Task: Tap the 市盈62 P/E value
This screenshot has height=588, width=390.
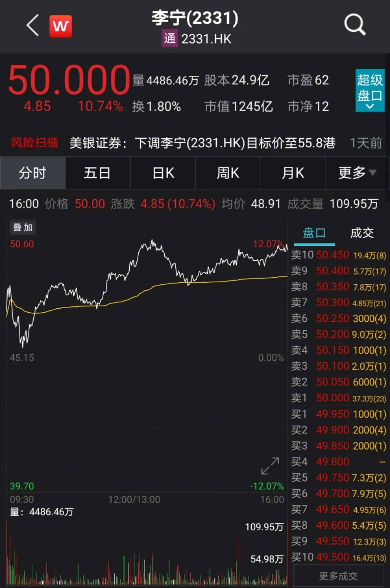Action: click(x=308, y=80)
